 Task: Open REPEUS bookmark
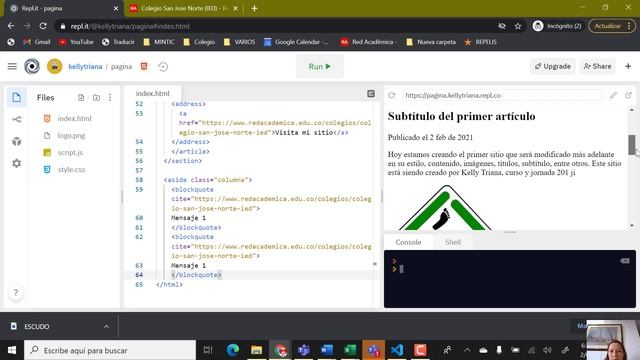click(x=480, y=42)
